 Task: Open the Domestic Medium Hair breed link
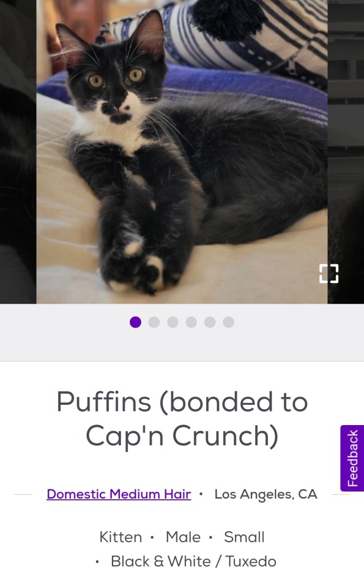click(x=119, y=494)
